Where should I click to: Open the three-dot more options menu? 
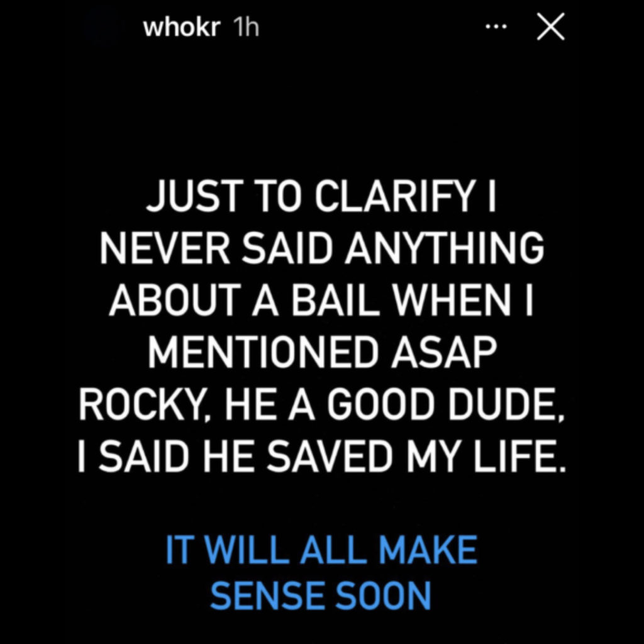click(496, 27)
